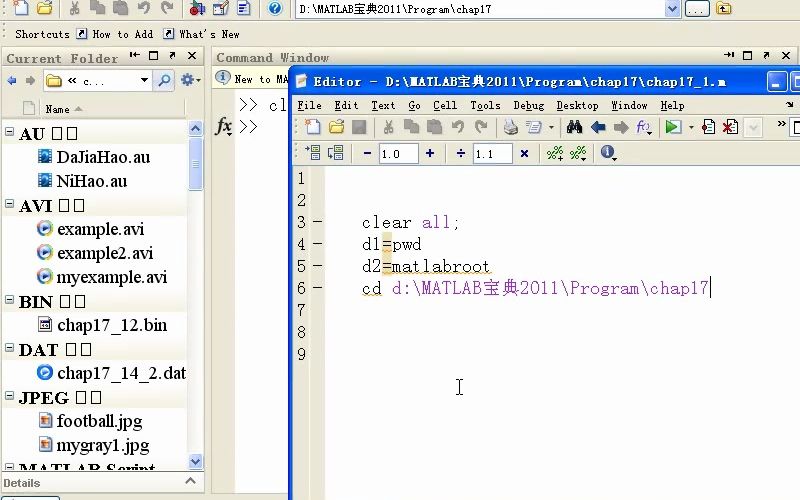Collapse the DAT file group

(9, 348)
